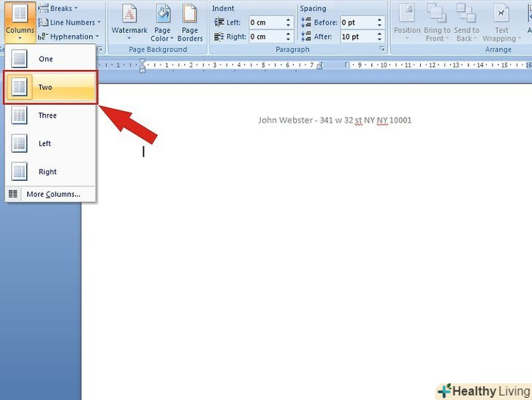The image size is (532, 400).
Task: Increase Indent Left with up arrow
Action: (x=288, y=20)
